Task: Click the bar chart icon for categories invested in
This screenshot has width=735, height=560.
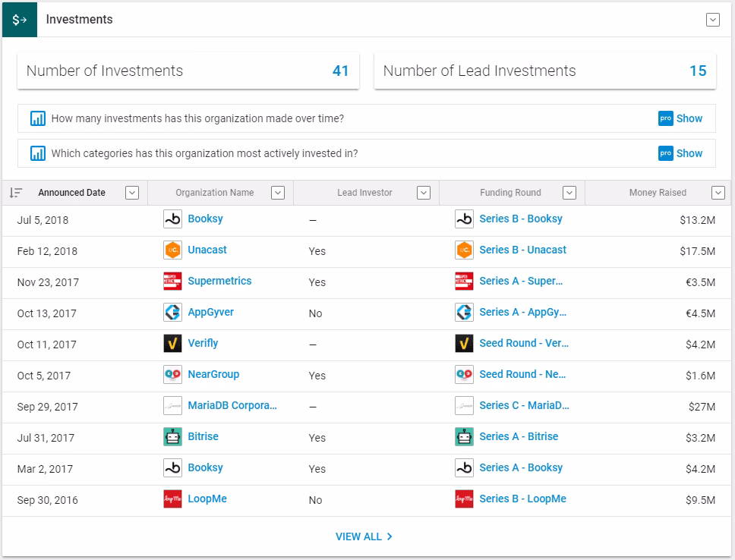Action: coord(38,153)
